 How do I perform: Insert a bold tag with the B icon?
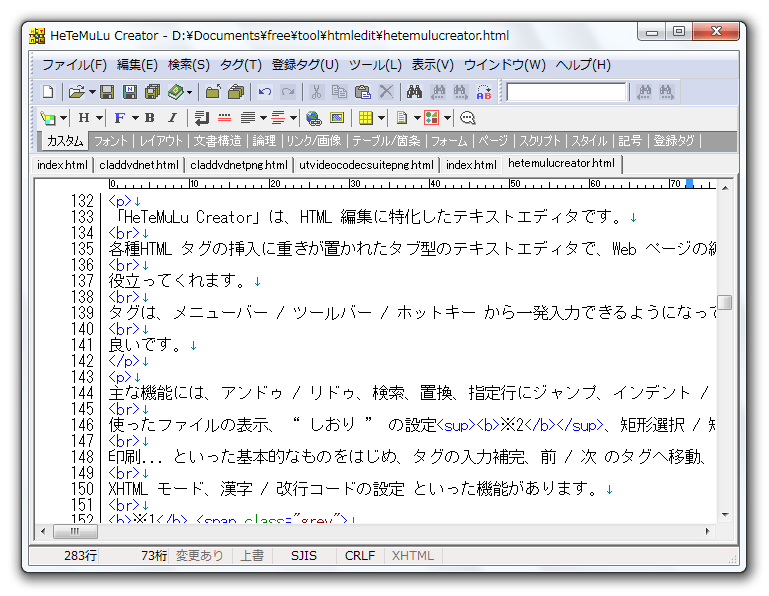[x=150, y=118]
